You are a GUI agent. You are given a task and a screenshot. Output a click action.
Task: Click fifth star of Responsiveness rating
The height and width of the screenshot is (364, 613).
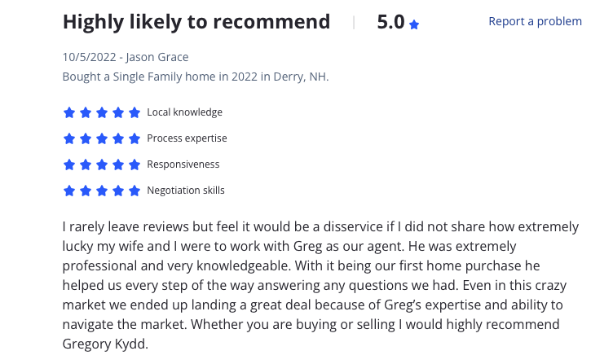pos(134,164)
